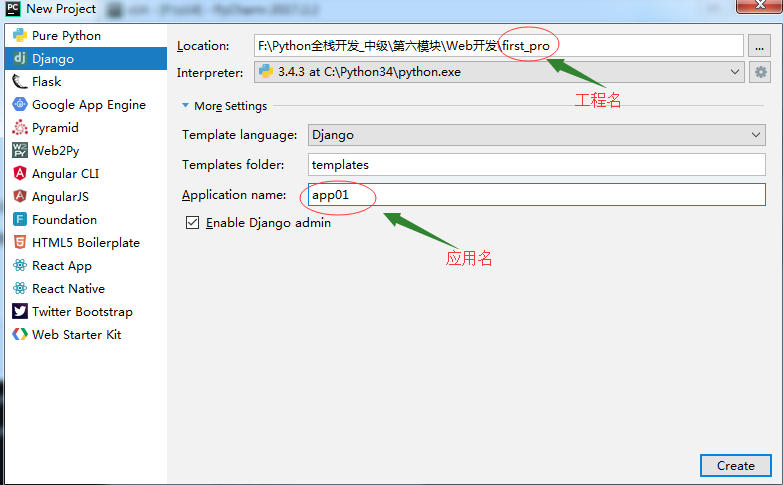Open the Interpreter dropdown
783x485 pixels.
499,72
